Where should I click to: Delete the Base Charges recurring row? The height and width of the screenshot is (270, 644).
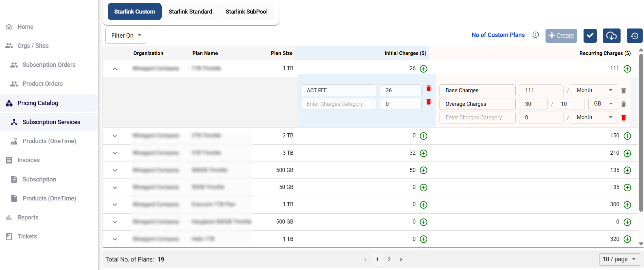click(x=623, y=91)
